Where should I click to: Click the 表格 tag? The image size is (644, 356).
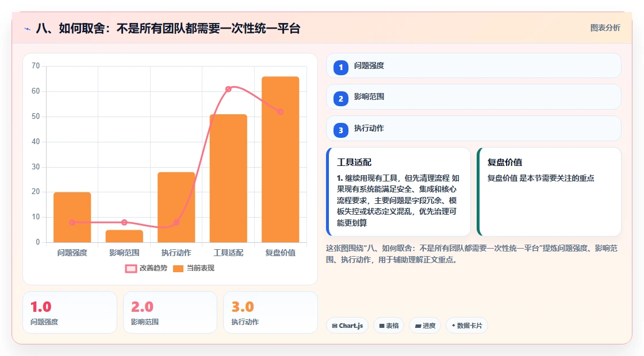pos(389,326)
